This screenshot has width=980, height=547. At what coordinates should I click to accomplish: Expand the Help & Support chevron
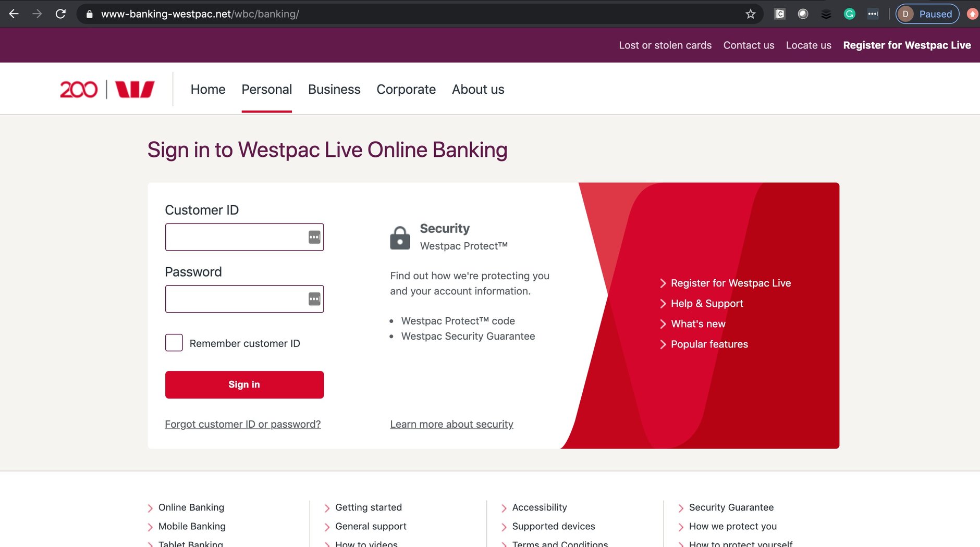(x=663, y=303)
